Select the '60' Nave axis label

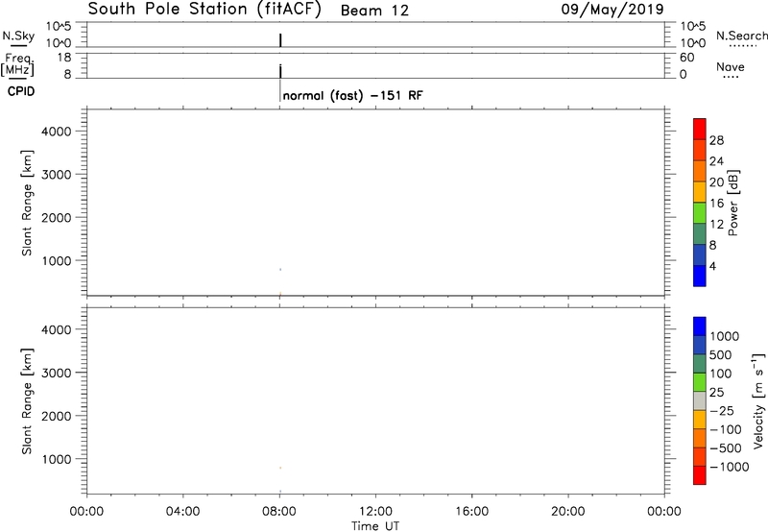[686, 58]
